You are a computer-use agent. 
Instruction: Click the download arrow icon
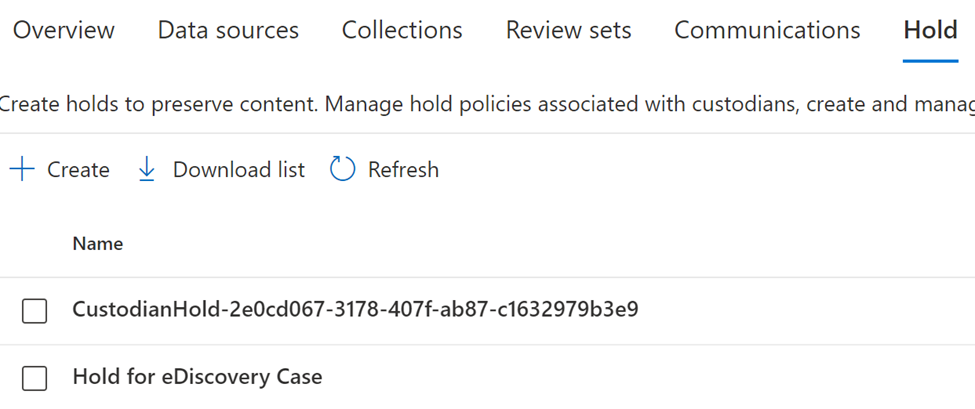click(146, 170)
